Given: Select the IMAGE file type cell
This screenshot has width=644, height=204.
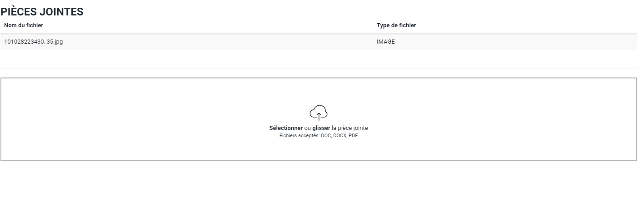Looking at the screenshot, I should tap(385, 42).
